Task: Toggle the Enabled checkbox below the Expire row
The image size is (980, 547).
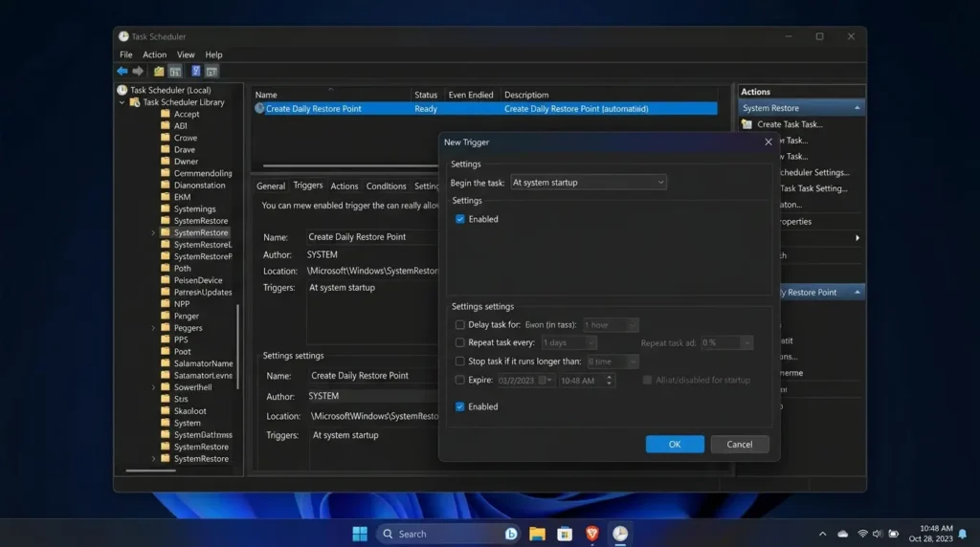Action: [460, 406]
